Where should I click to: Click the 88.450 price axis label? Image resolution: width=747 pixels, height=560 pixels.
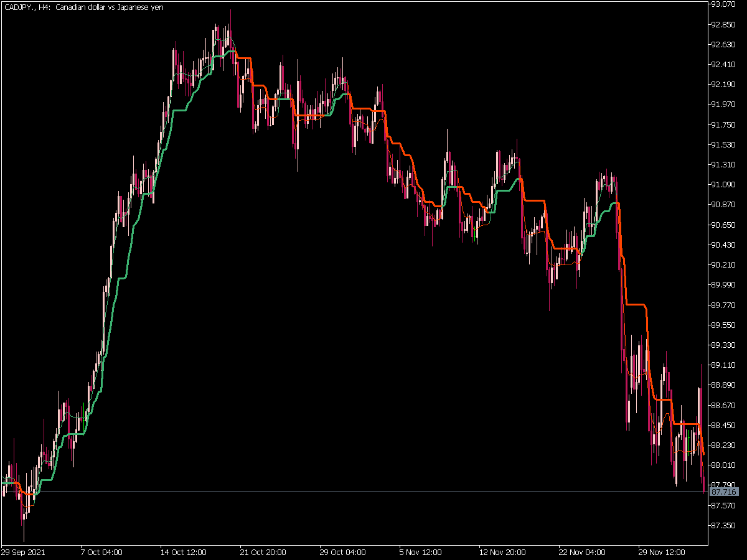tap(724, 425)
